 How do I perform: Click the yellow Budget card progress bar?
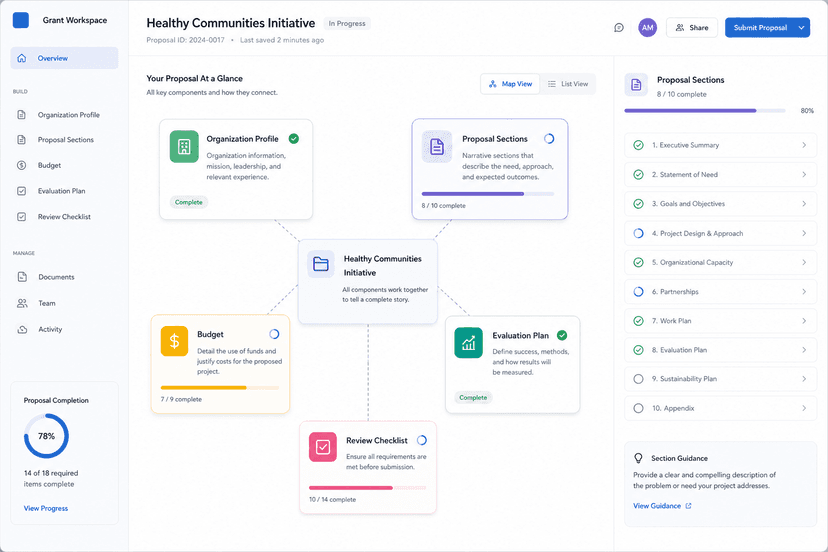coord(220,388)
